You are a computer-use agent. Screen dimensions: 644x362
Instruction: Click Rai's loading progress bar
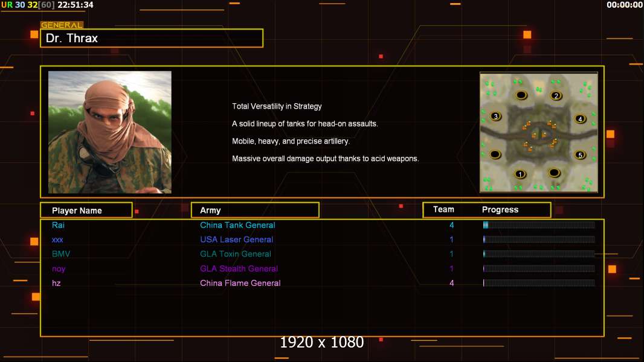point(539,224)
